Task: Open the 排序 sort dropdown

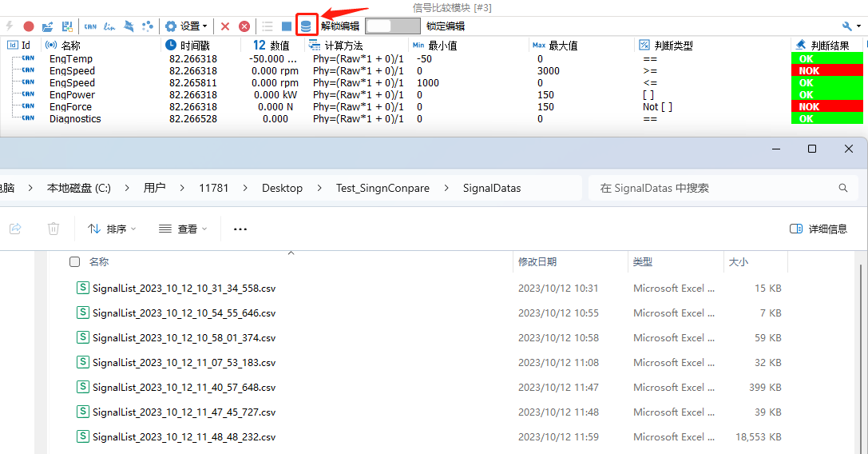Action: point(112,229)
